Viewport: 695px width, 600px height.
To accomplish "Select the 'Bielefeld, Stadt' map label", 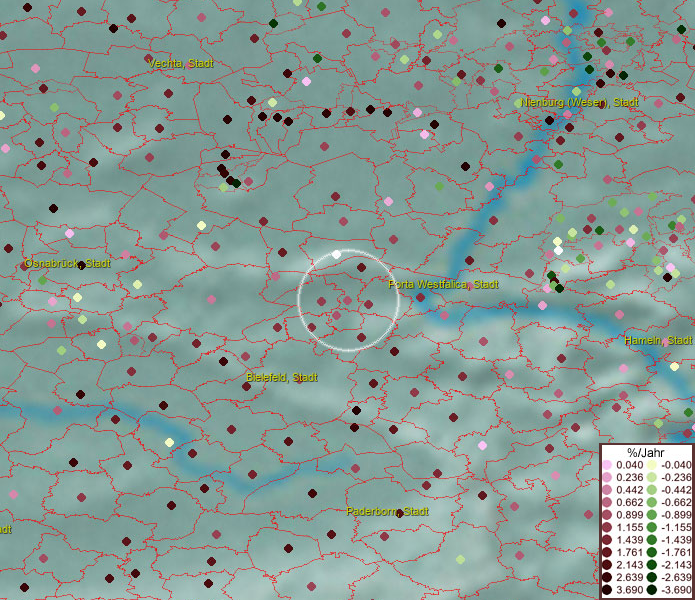I will pos(282,378).
